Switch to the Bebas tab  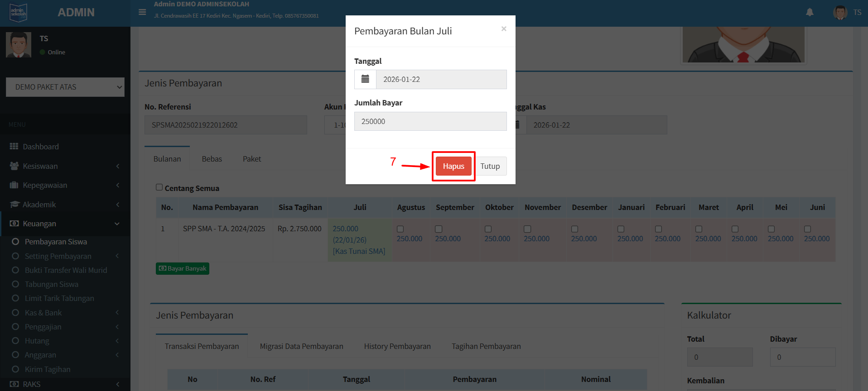[212, 159]
